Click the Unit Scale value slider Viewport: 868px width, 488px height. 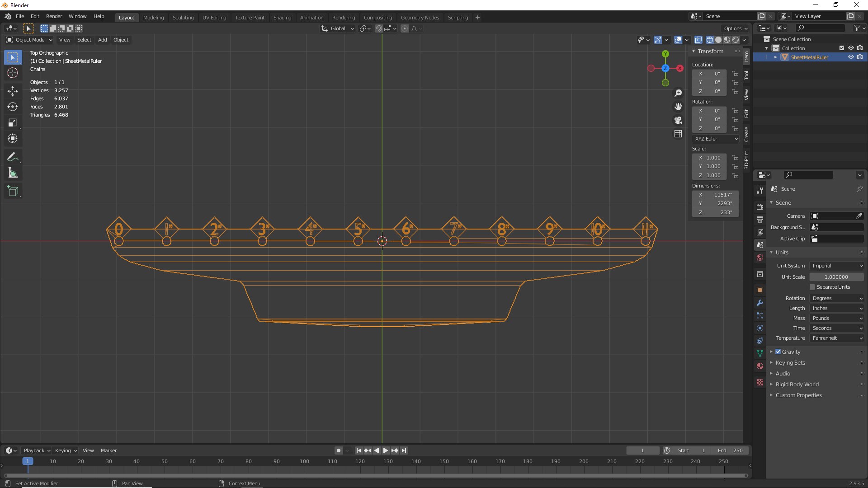tap(836, 277)
